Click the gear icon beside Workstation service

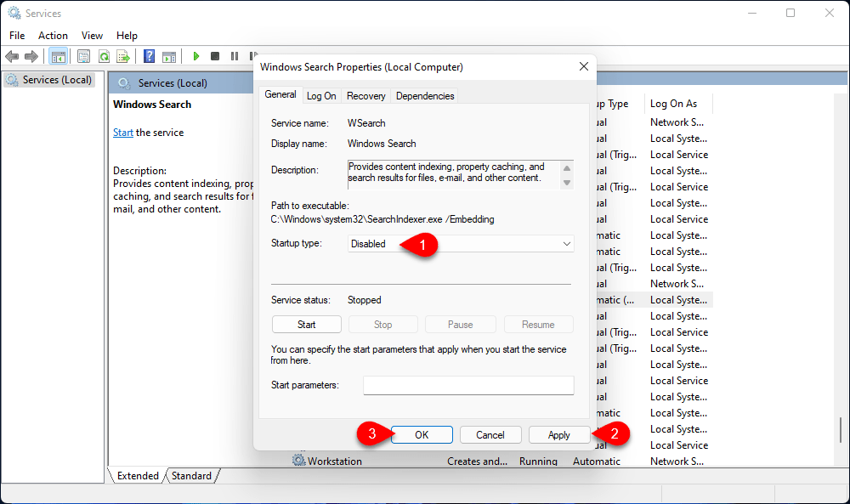[x=298, y=461]
